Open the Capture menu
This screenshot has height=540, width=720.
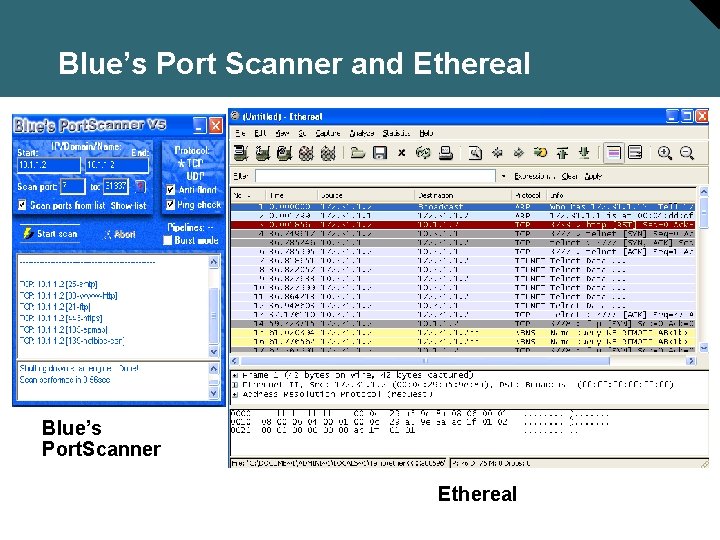pos(328,133)
